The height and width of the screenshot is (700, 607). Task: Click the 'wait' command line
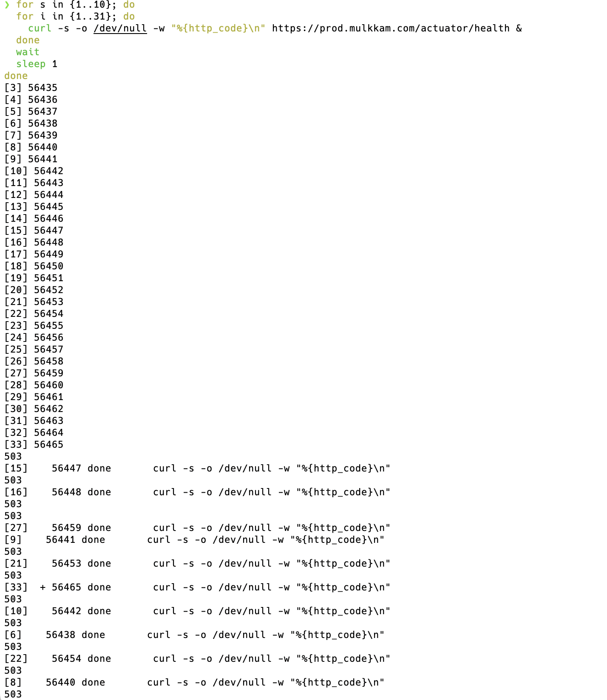(28, 52)
